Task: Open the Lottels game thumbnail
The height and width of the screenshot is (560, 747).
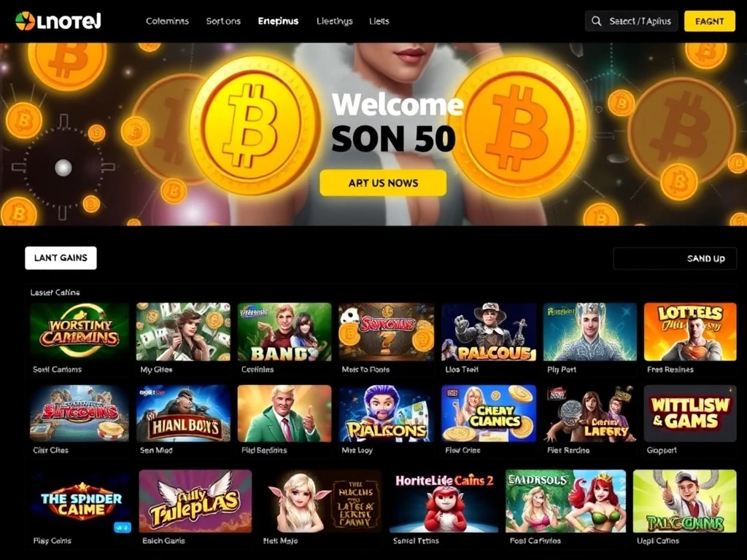Action: (x=690, y=332)
